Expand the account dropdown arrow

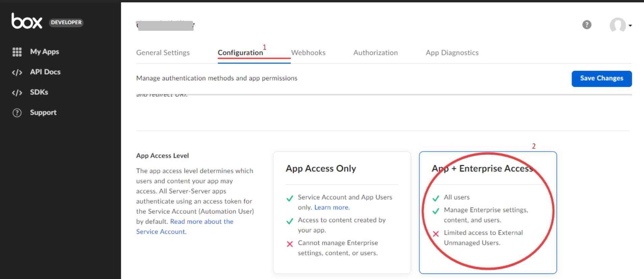[630, 26]
